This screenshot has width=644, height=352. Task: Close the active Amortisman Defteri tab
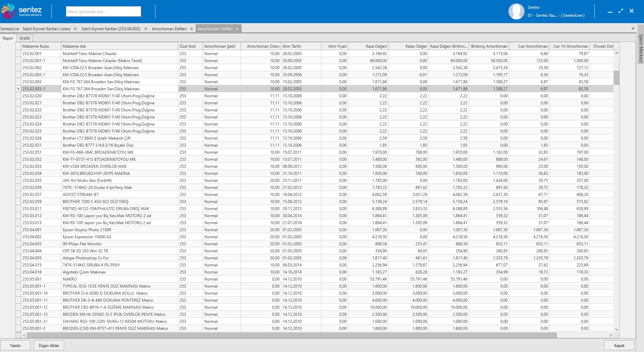click(x=237, y=29)
